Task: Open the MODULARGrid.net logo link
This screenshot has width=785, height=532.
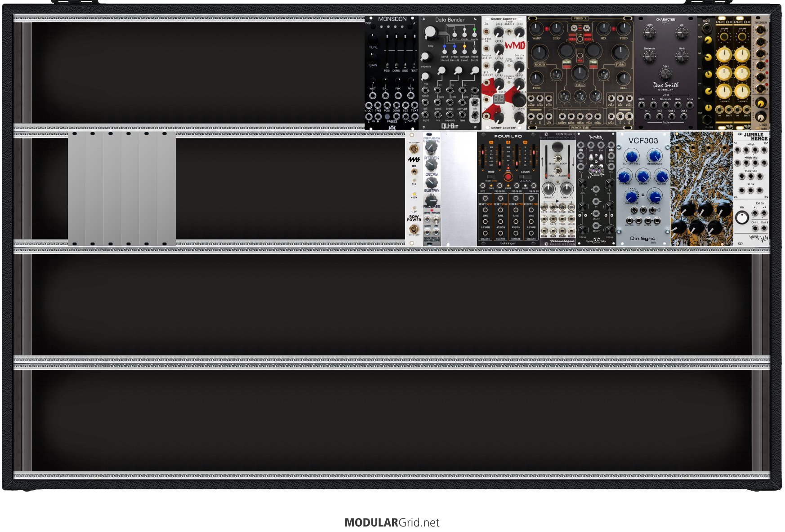Action: click(x=392, y=523)
